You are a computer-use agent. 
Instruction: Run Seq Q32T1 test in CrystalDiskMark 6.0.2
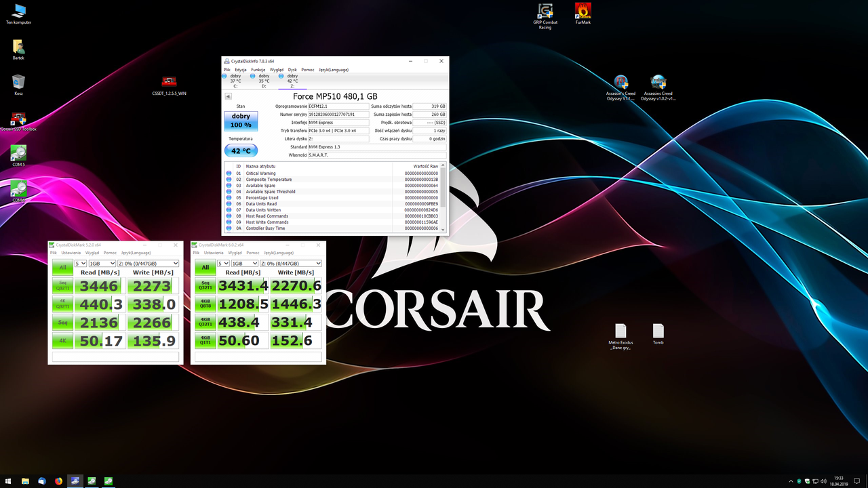click(205, 286)
